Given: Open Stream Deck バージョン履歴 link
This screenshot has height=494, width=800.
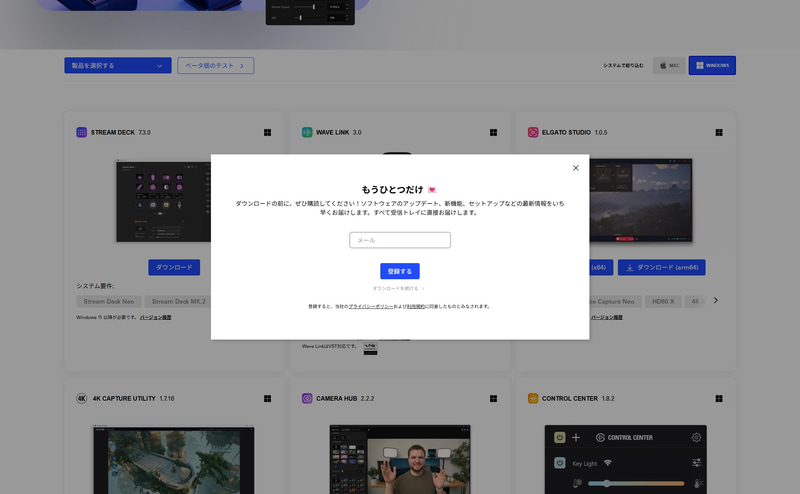Looking at the screenshot, I should point(156,317).
